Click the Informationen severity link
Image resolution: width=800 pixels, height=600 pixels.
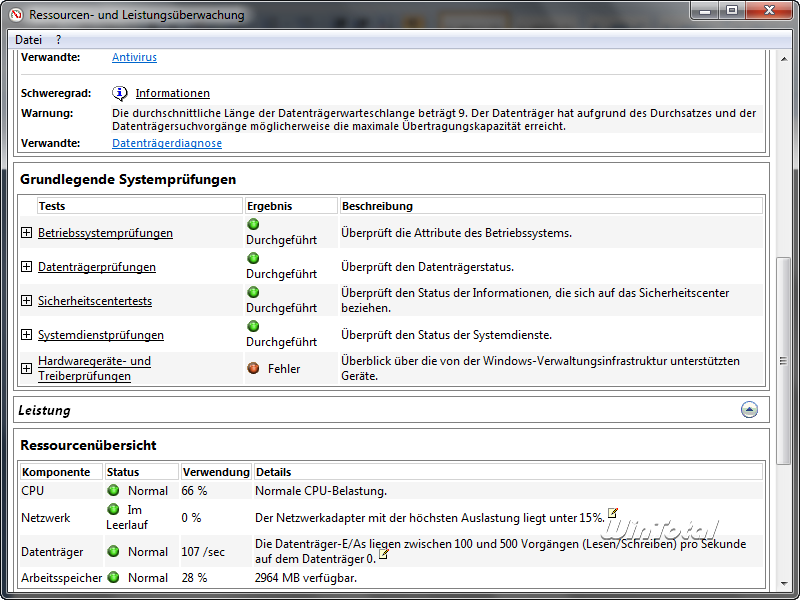[x=172, y=93]
